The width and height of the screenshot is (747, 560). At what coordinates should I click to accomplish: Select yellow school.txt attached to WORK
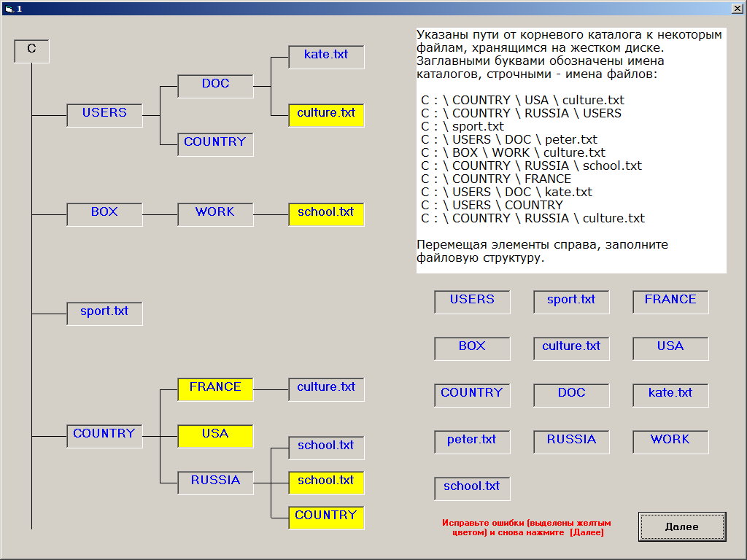[x=326, y=214]
